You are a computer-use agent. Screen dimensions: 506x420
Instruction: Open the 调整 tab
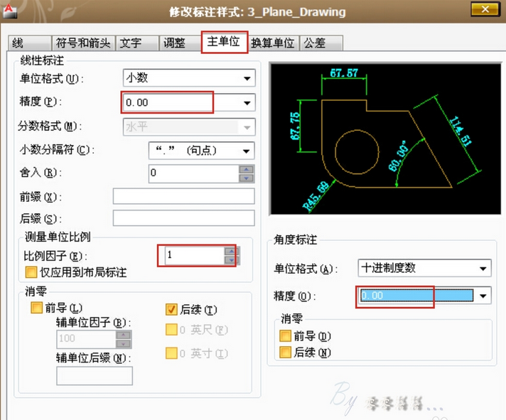pos(175,43)
